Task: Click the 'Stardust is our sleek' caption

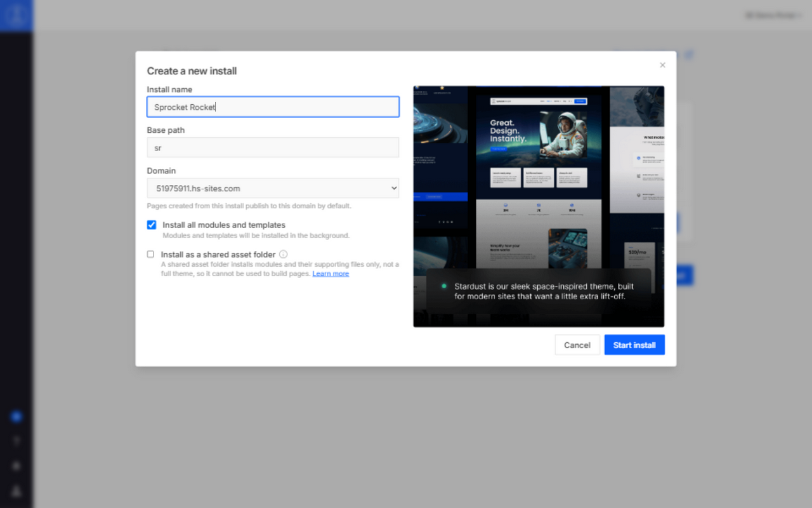Action: [544, 291]
